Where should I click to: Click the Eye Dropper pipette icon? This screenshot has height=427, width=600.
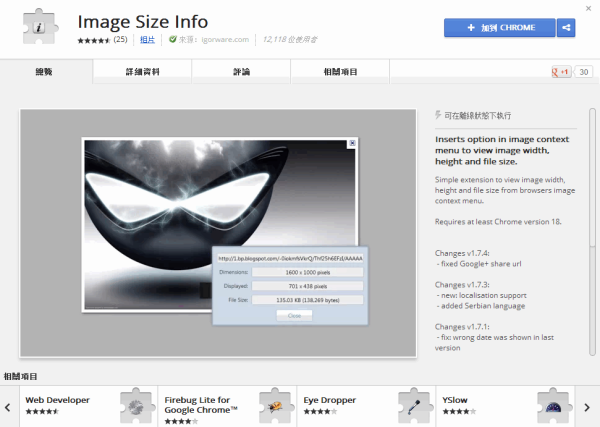(414, 405)
